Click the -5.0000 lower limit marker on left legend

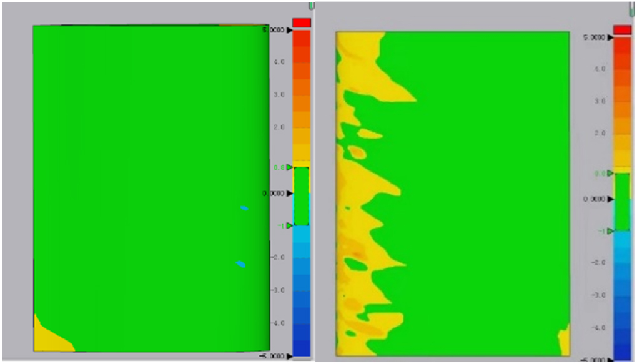pyautogui.click(x=289, y=357)
